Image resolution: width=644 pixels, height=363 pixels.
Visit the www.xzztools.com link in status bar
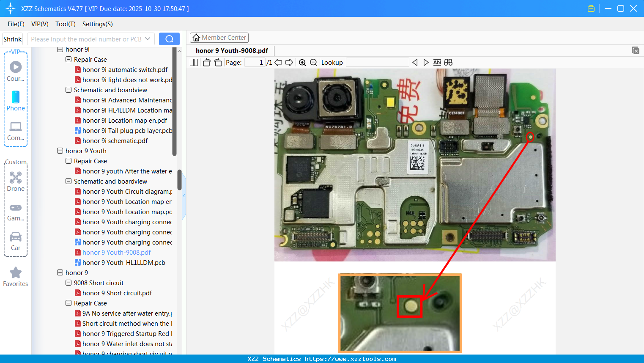(350, 359)
